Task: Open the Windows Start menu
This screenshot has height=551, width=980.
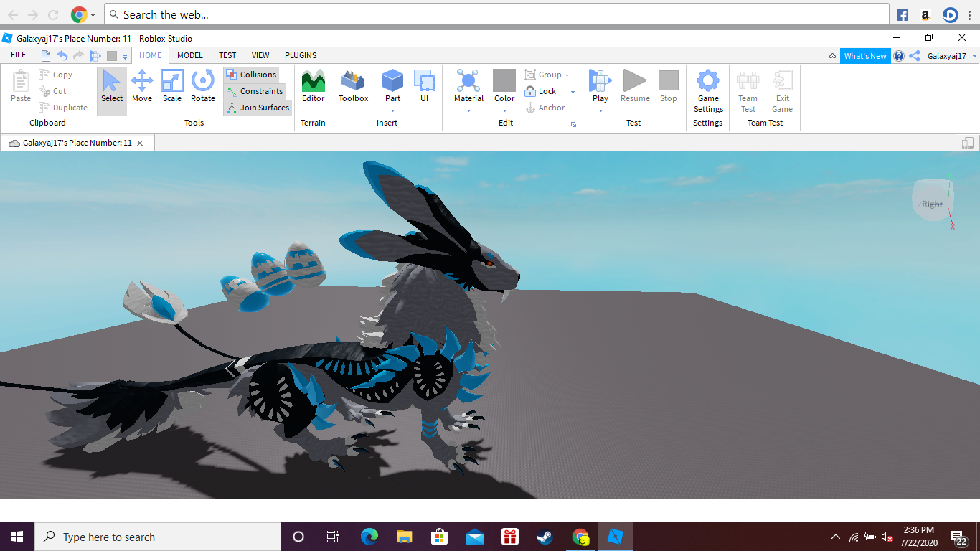Action: pos(17,537)
